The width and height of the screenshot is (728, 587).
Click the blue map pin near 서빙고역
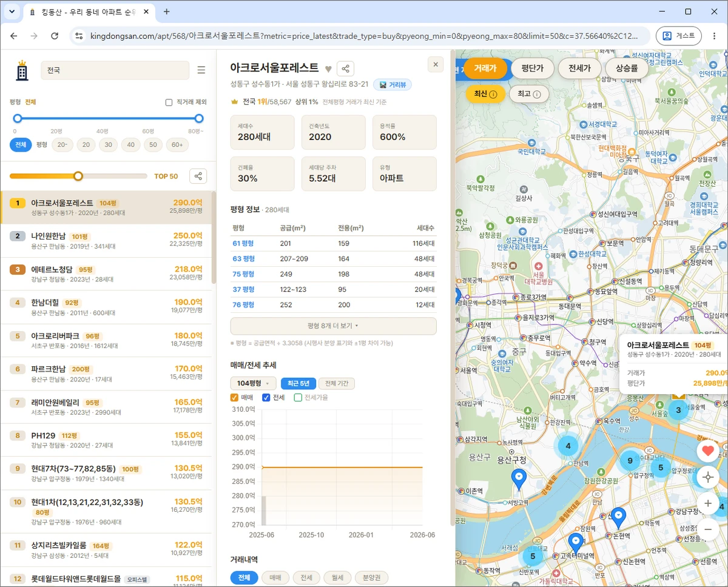click(x=519, y=478)
